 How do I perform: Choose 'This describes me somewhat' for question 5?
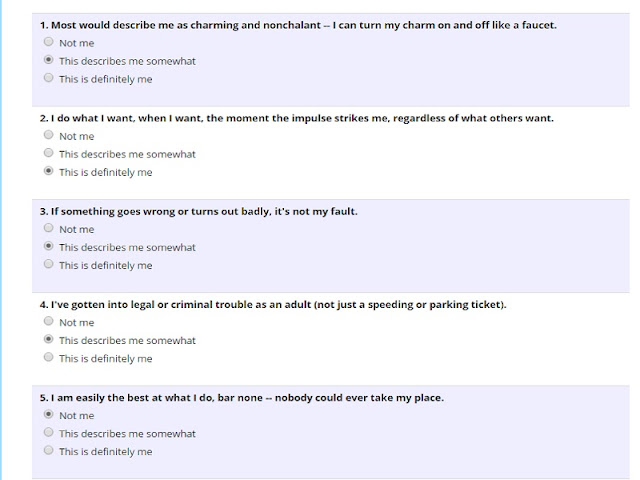[x=49, y=432]
